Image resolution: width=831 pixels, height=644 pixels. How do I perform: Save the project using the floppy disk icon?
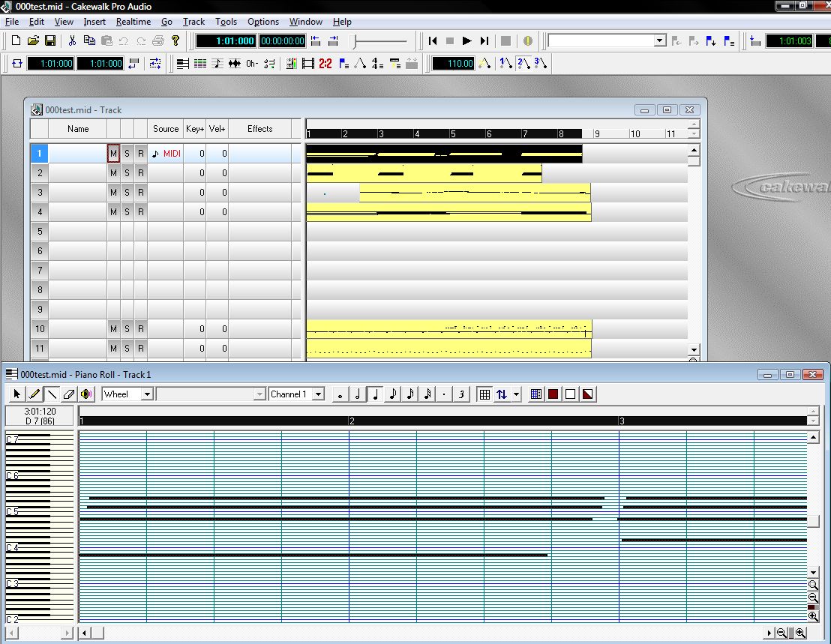[49, 40]
